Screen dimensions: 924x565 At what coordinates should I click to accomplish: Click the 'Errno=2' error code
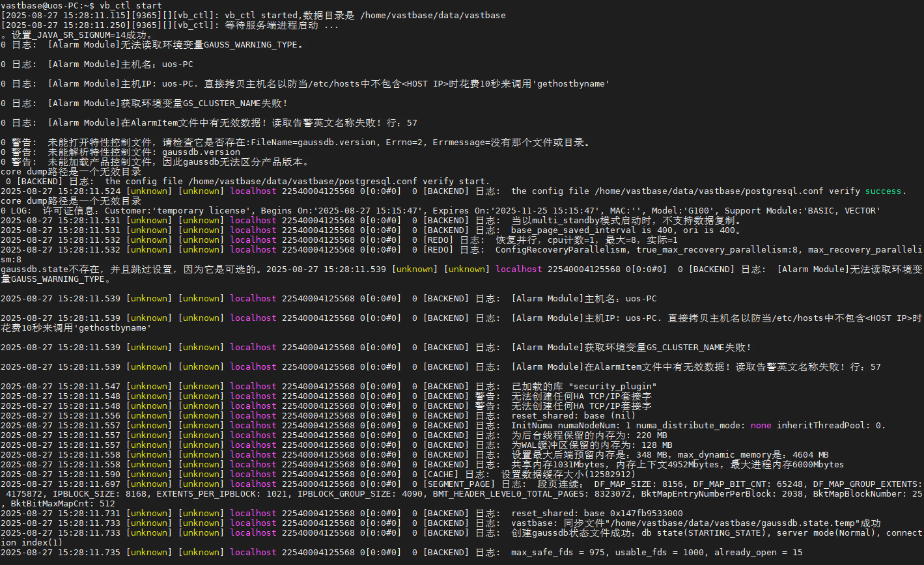coord(404,142)
